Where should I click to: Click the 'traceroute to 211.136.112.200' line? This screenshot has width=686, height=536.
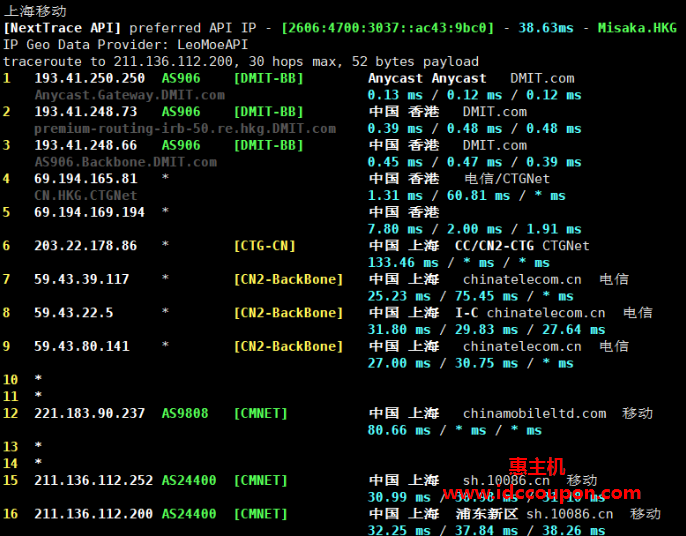click(241, 62)
